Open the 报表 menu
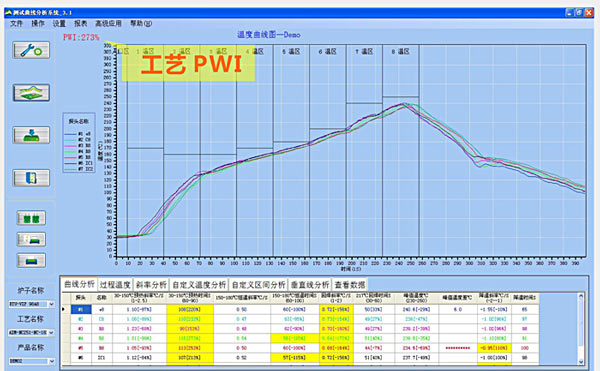 point(80,23)
